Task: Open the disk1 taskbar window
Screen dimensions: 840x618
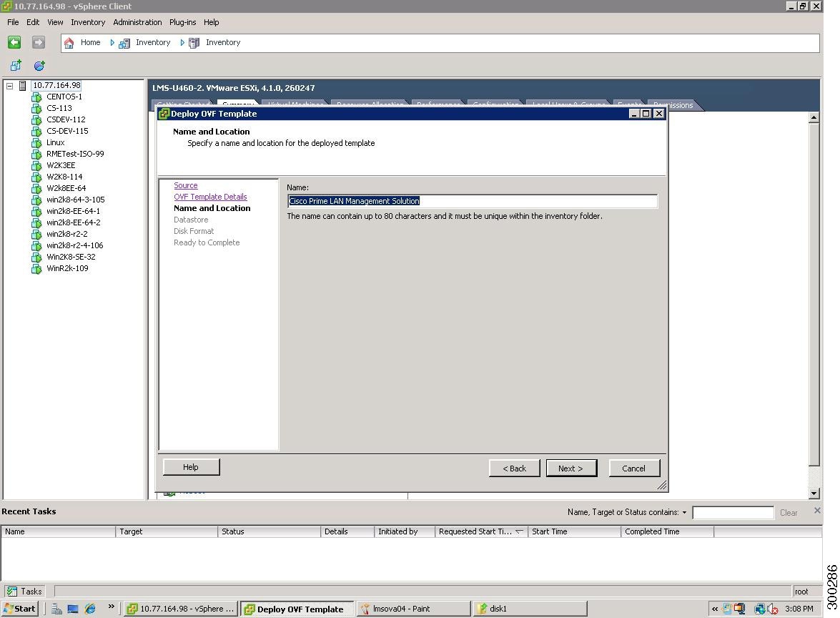Action: (530, 609)
